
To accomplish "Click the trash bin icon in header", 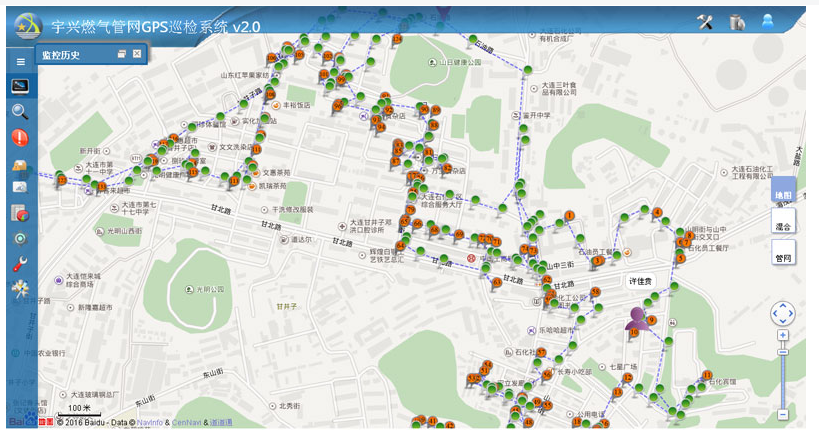I will [x=737, y=22].
